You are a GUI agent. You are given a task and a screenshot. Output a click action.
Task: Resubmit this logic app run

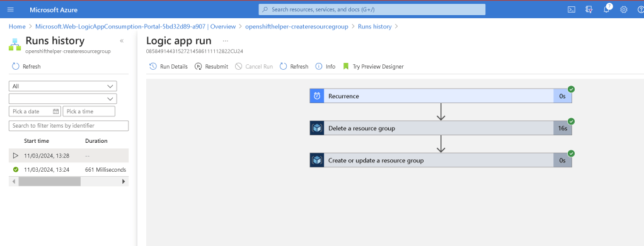(211, 67)
